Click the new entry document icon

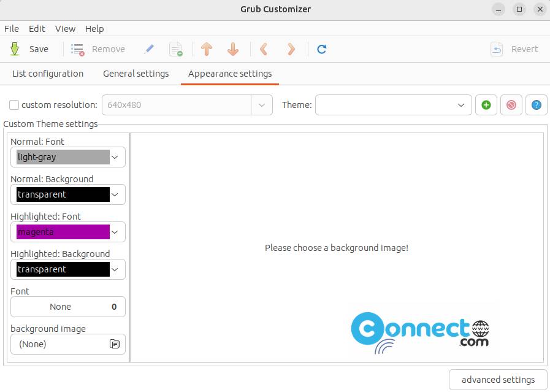click(x=176, y=49)
